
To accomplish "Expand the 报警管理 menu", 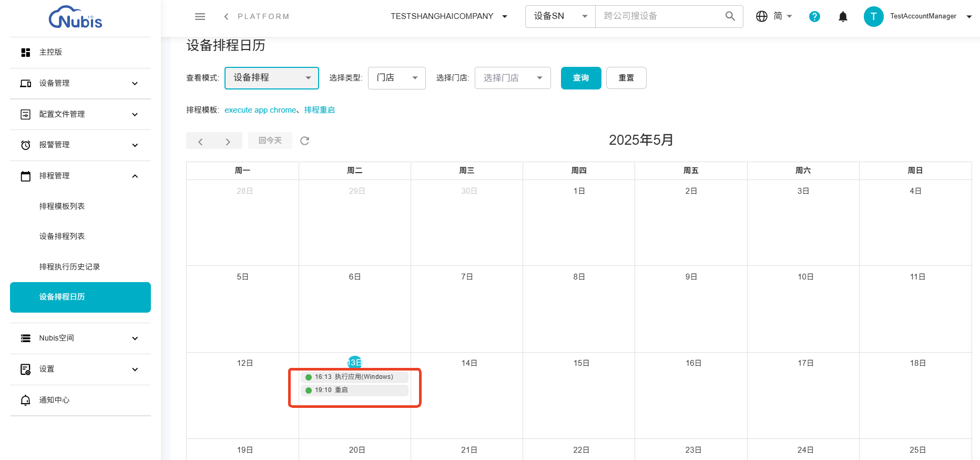I will tap(135, 145).
